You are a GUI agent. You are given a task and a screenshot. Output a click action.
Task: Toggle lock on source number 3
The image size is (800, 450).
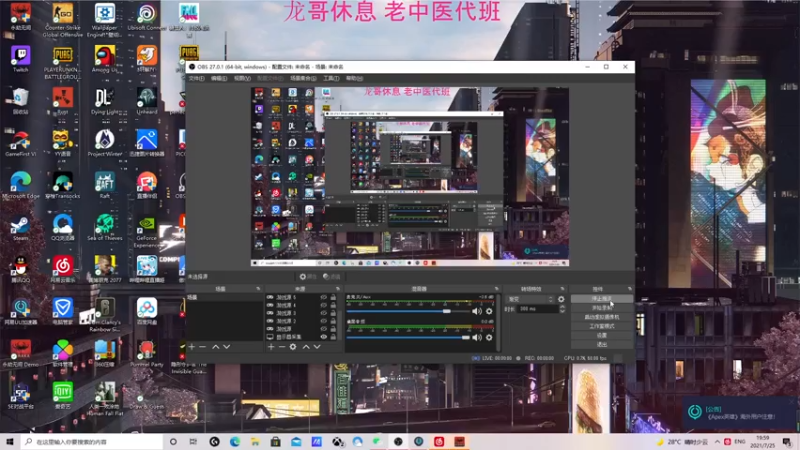point(333,313)
